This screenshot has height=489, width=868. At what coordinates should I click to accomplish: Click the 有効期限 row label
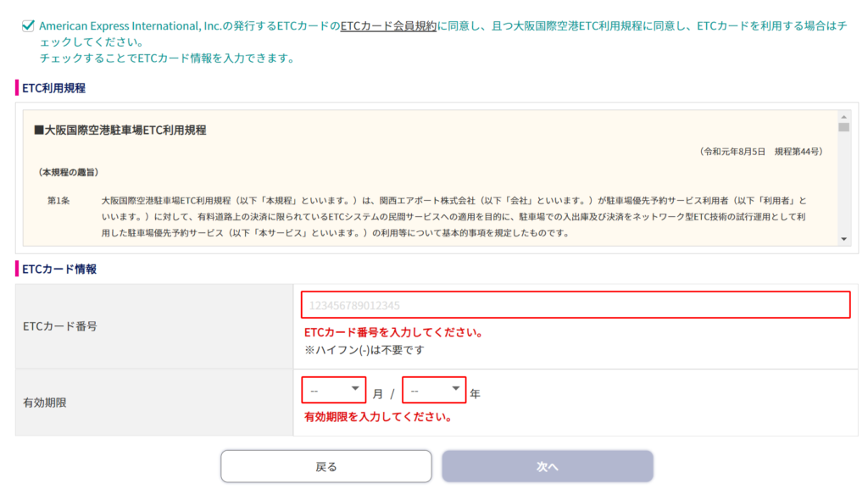pyautogui.click(x=45, y=403)
